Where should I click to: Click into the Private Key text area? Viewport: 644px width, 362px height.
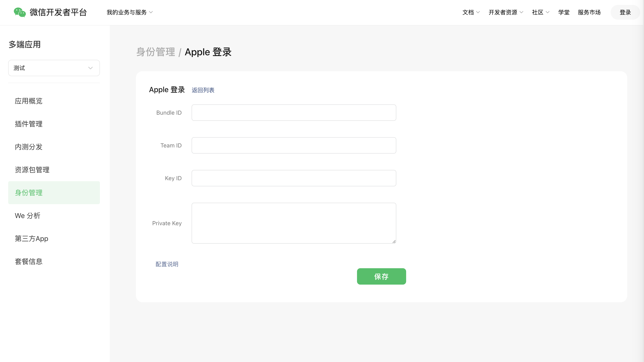(x=294, y=223)
